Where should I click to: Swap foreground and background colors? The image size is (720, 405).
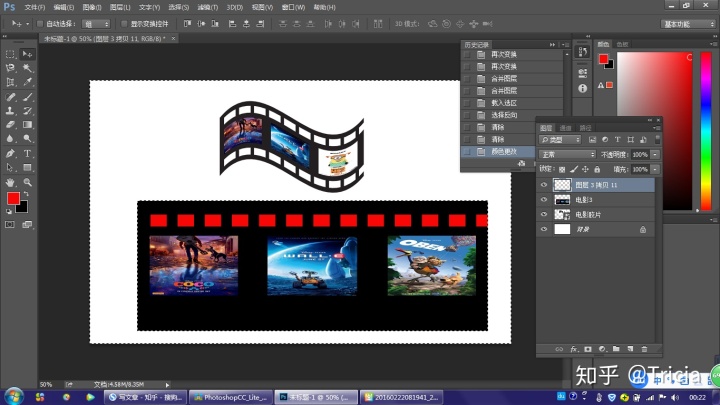[26, 194]
